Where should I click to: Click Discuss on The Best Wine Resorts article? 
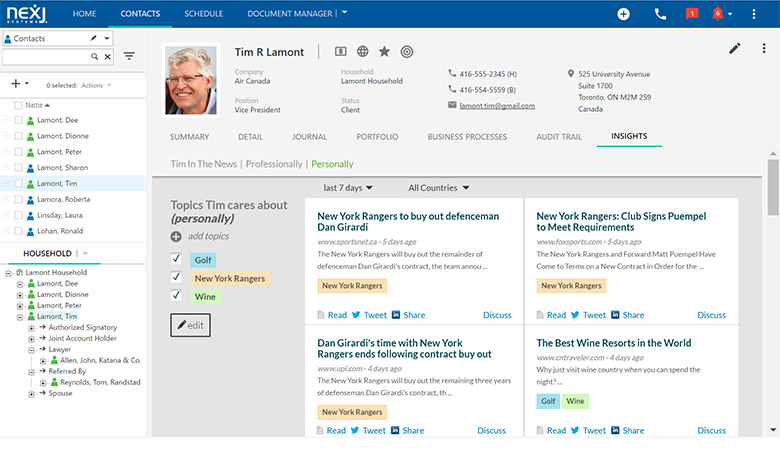(711, 430)
